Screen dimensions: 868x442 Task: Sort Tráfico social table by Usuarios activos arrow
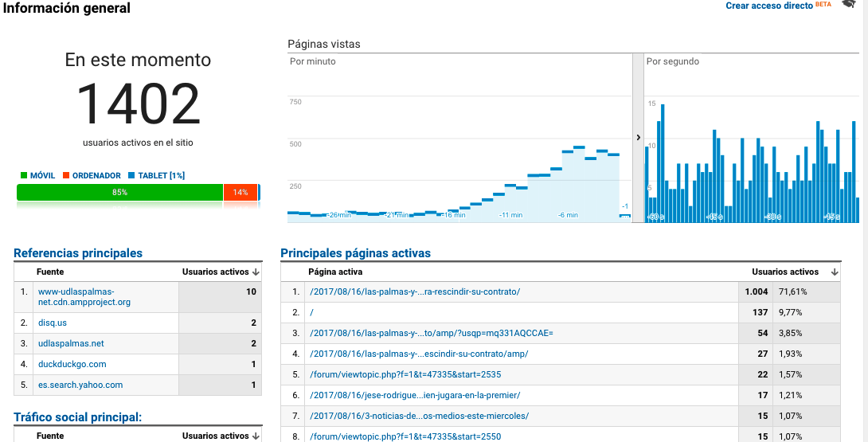click(256, 436)
